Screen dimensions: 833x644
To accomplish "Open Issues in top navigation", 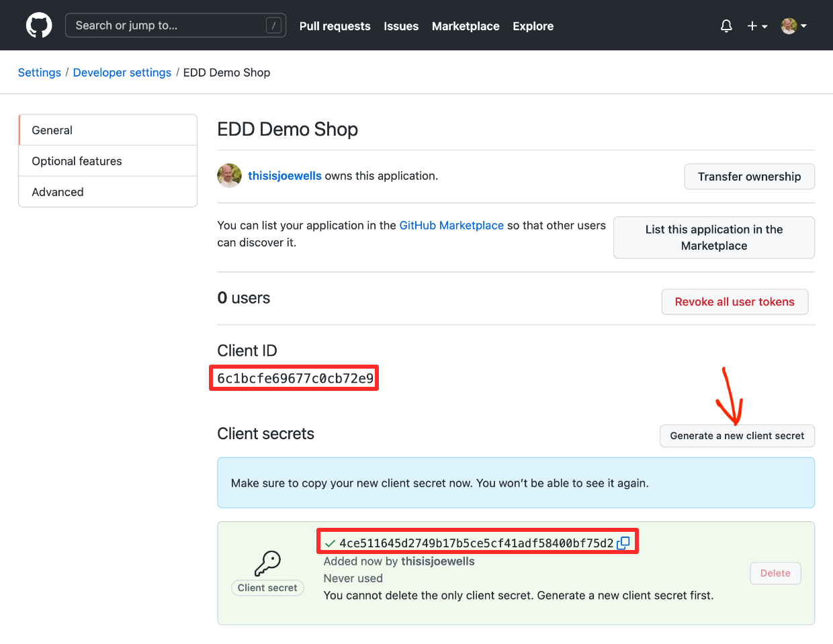I will pos(401,26).
